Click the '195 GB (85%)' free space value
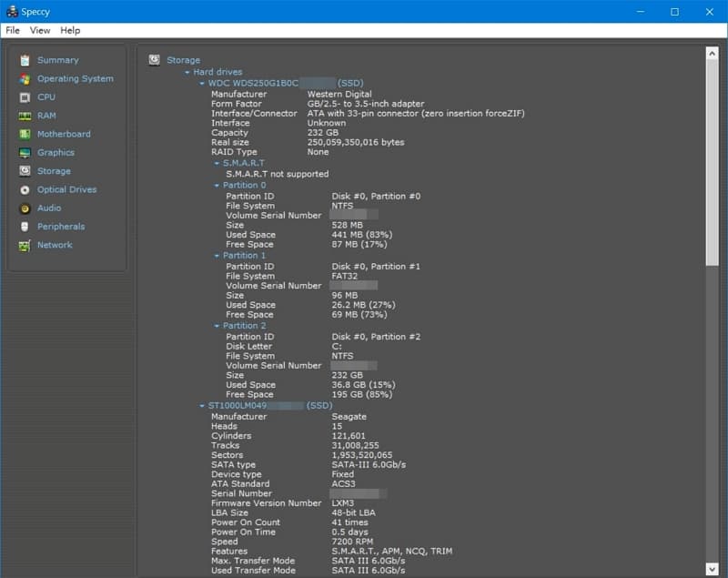 tap(361, 395)
